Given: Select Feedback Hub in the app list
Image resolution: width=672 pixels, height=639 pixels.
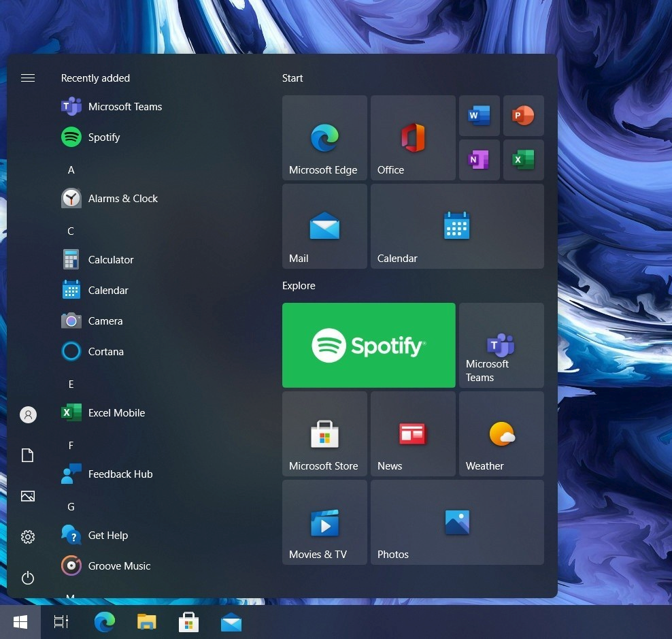Looking at the screenshot, I should (120, 474).
